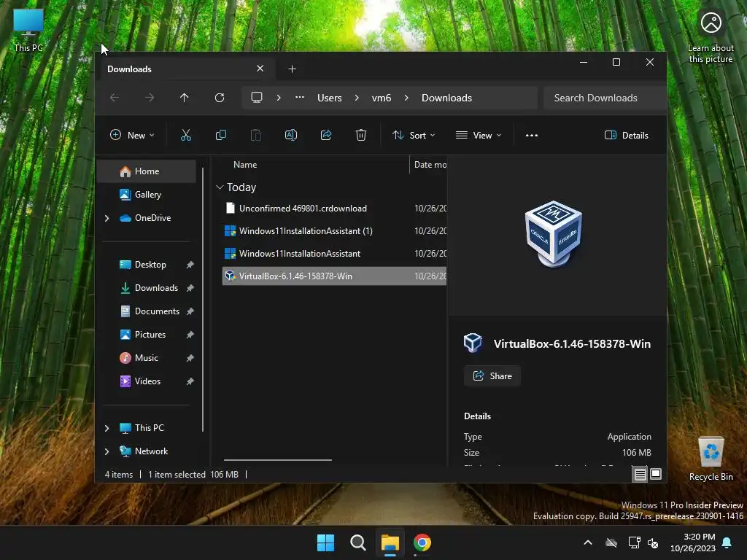Select Windows11InstallationAssistant file without (1)
Screen dimensions: 747x560
(x=334, y=253)
